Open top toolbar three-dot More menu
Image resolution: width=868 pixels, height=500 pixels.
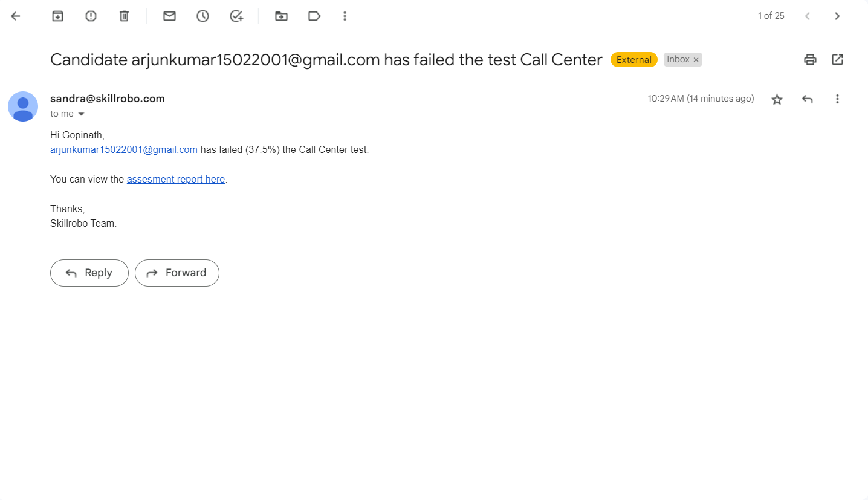(345, 16)
